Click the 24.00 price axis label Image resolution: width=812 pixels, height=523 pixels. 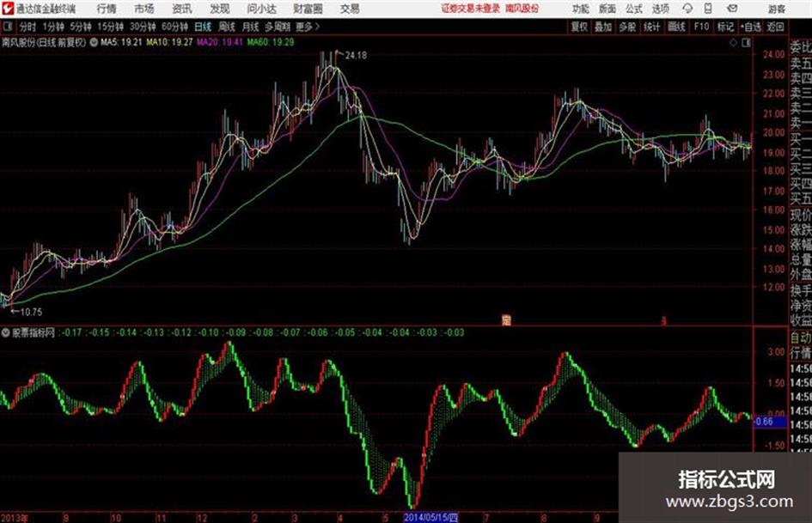point(773,54)
